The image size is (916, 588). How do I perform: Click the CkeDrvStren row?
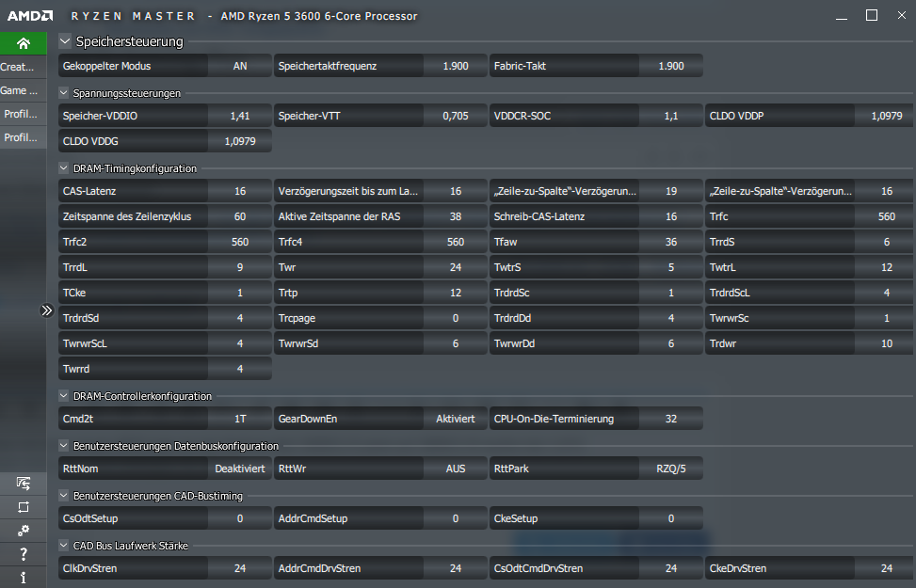click(811, 568)
